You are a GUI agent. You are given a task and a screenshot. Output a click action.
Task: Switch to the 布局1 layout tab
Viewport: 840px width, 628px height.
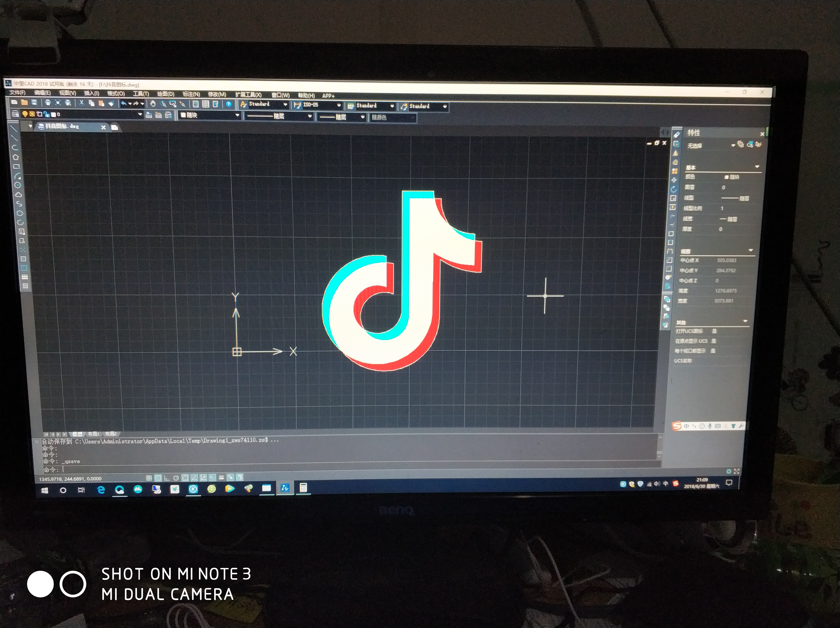click(93, 434)
